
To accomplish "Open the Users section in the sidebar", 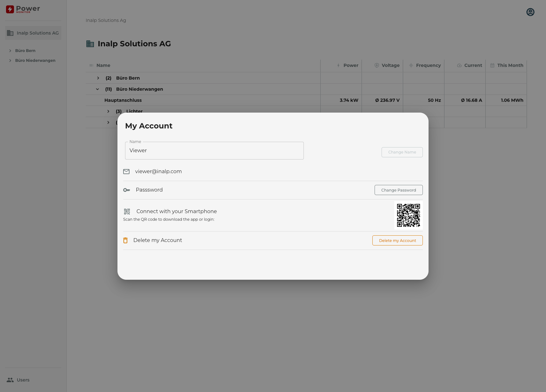I will tap(23, 380).
